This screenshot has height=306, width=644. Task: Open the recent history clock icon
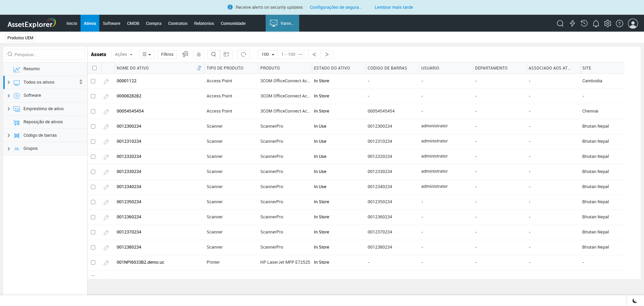point(584,24)
